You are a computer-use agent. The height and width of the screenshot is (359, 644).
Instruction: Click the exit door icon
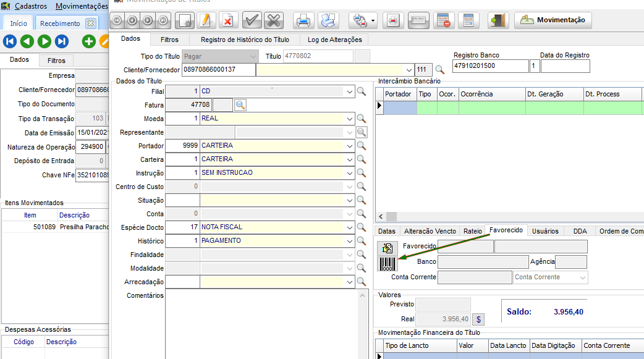498,20
